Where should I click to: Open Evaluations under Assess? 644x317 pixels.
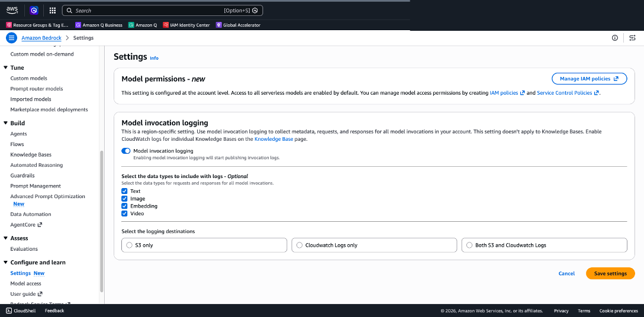(24, 249)
